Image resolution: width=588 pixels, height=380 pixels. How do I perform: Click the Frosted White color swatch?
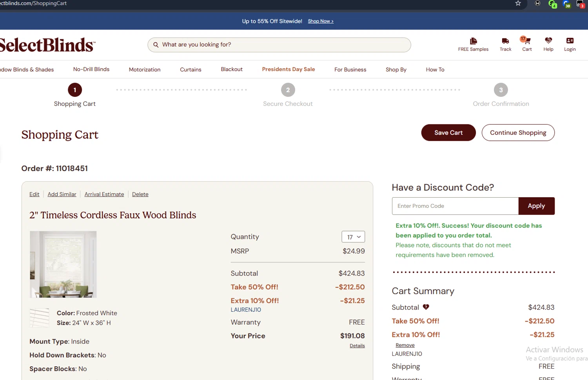pyautogui.click(x=40, y=318)
